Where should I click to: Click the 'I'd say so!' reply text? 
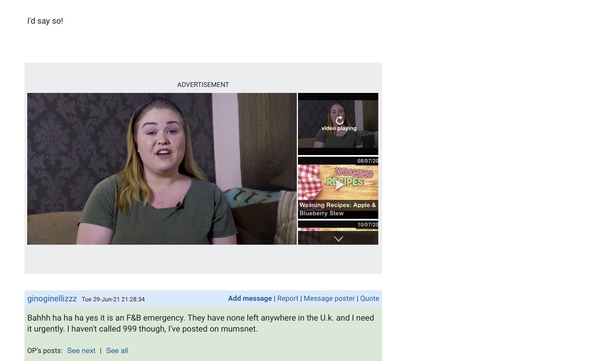click(45, 21)
